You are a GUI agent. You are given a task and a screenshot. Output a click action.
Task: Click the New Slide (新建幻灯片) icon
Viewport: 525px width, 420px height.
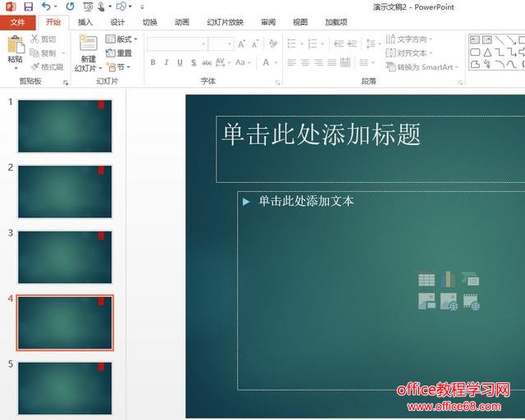tap(88, 43)
